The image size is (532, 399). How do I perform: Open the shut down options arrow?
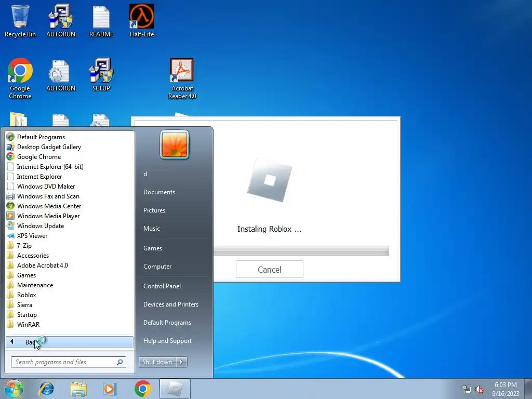(x=181, y=362)
